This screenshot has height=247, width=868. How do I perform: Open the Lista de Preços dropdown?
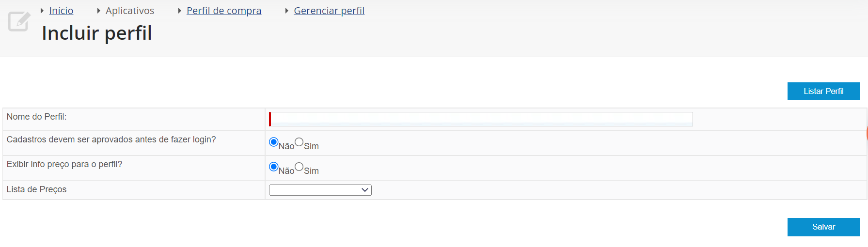320,190
